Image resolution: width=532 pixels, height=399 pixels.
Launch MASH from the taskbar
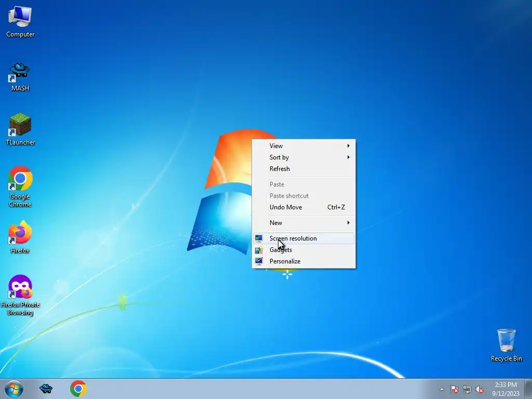46,389
